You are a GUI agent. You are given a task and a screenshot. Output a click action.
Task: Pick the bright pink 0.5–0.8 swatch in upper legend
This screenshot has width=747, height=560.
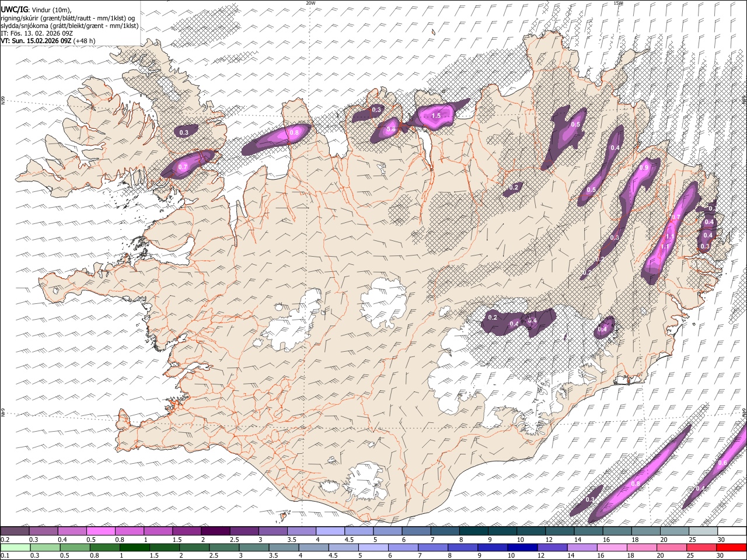[101, 531]
